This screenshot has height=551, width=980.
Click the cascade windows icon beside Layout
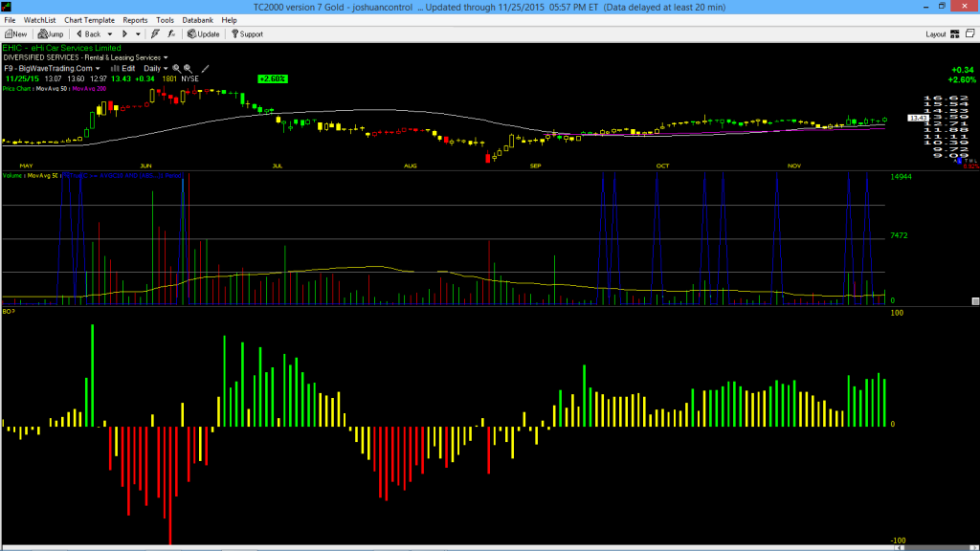pyautogui.click(x=970, y=33)
